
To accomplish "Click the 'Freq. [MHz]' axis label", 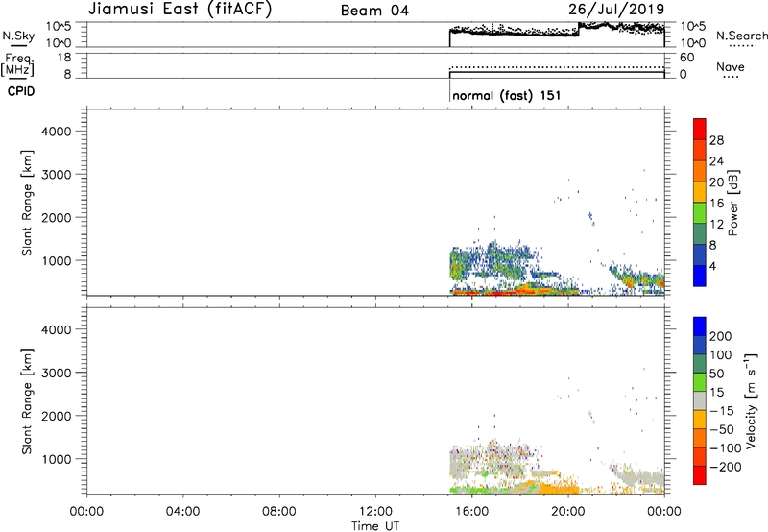I will pos(18,65).
